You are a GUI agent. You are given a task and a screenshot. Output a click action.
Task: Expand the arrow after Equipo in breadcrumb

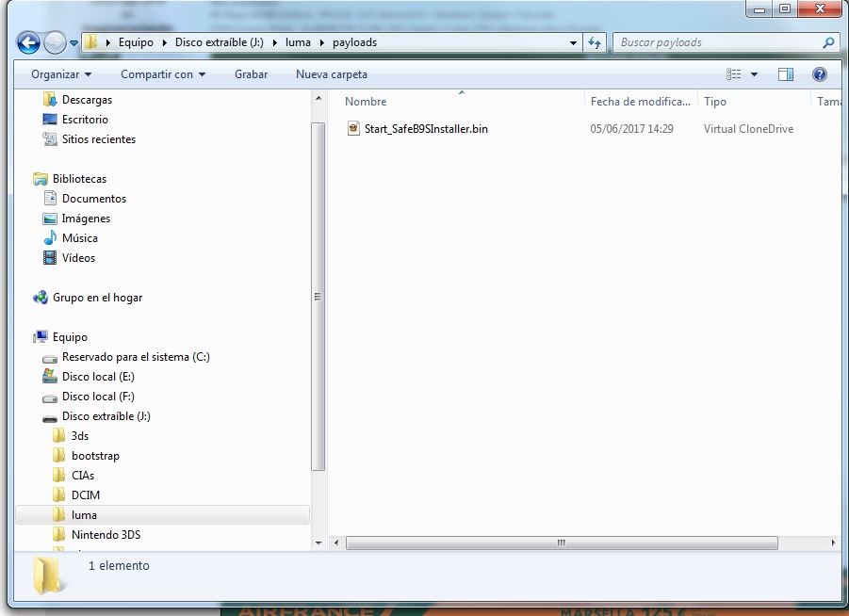(x=165, y=42)
